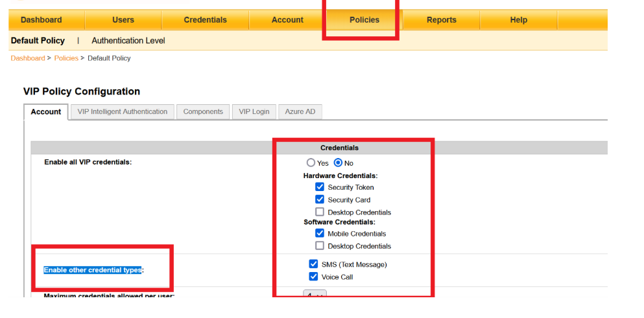
Task: Open the Credentials menu tab
Action: click(x=206, y=19)
